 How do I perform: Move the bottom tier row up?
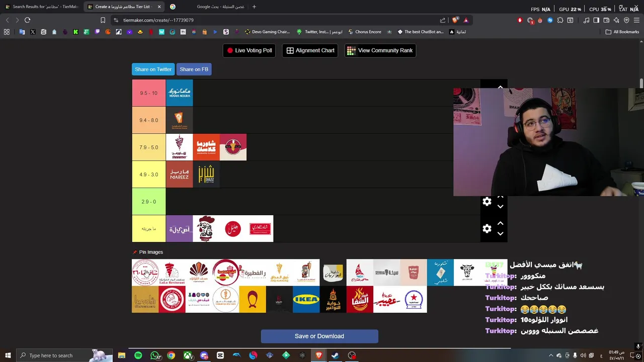click(x=500, y=223)
